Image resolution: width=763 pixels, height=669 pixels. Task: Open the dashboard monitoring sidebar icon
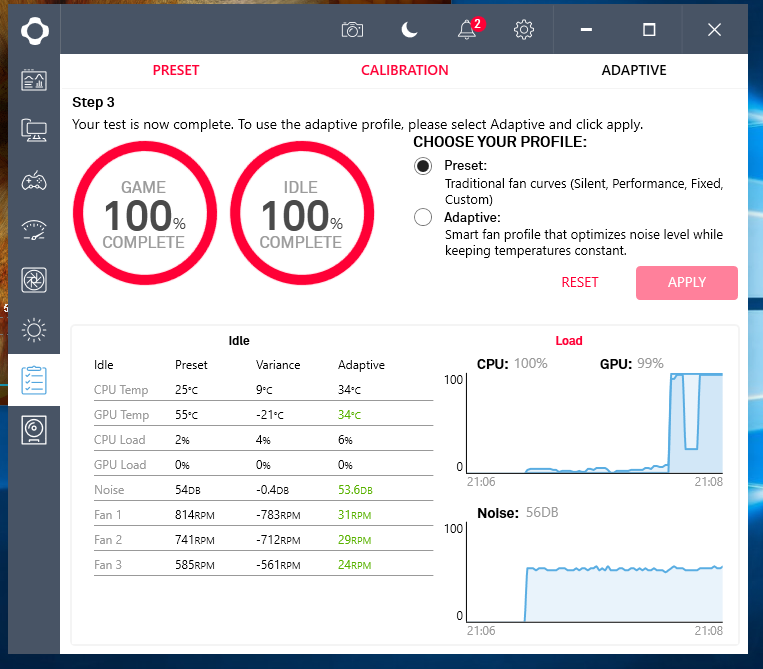[34, 80]
